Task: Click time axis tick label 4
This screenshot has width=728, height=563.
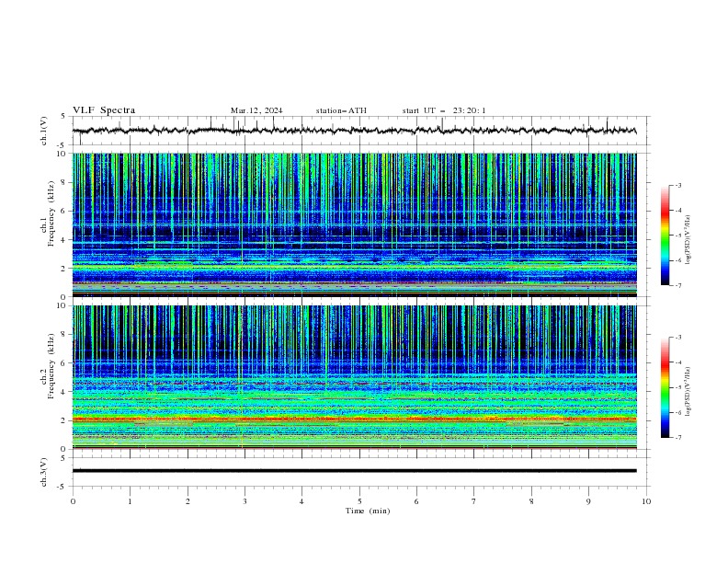Action: click(301, 501)
